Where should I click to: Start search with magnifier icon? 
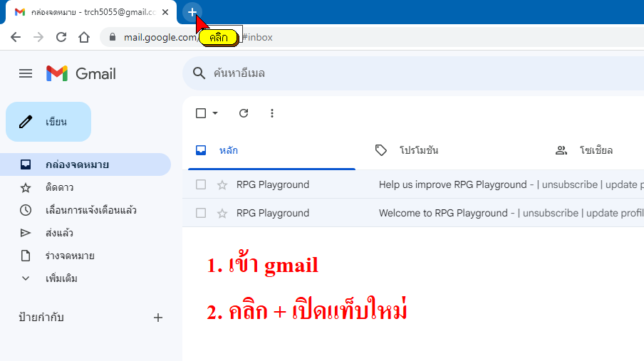pyautogui.click(x=199, y=73)
